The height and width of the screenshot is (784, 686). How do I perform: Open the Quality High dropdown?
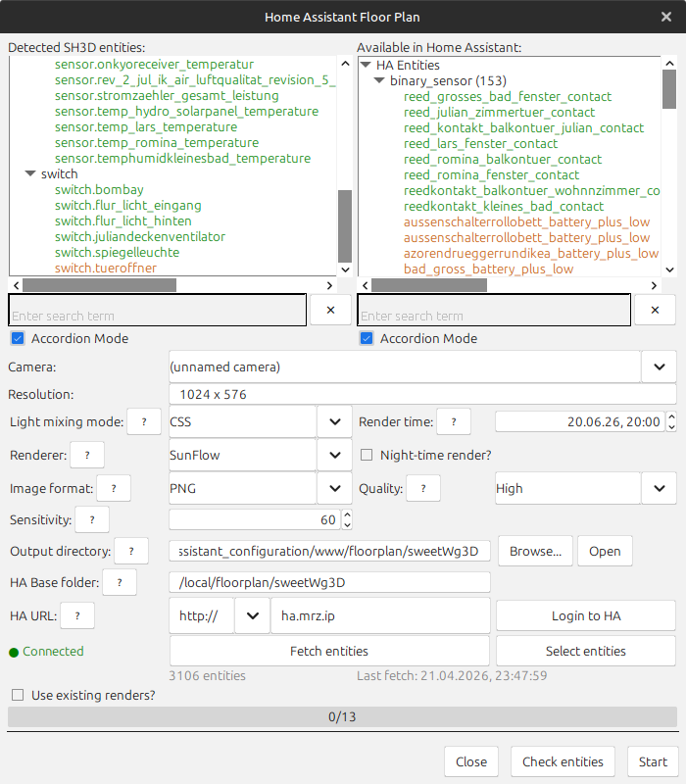[x=659, y=488]
